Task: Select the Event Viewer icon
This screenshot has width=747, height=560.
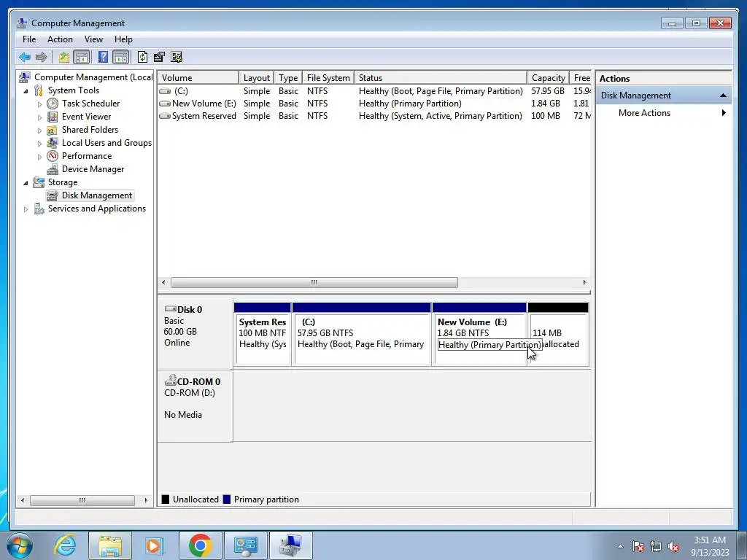Action: click(x=53, y=117)
